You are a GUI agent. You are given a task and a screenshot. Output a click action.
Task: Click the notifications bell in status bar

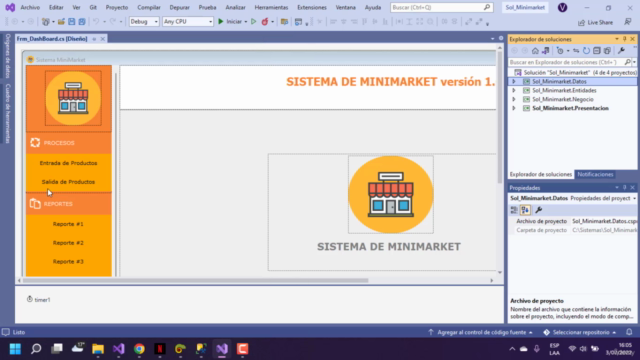629,332
